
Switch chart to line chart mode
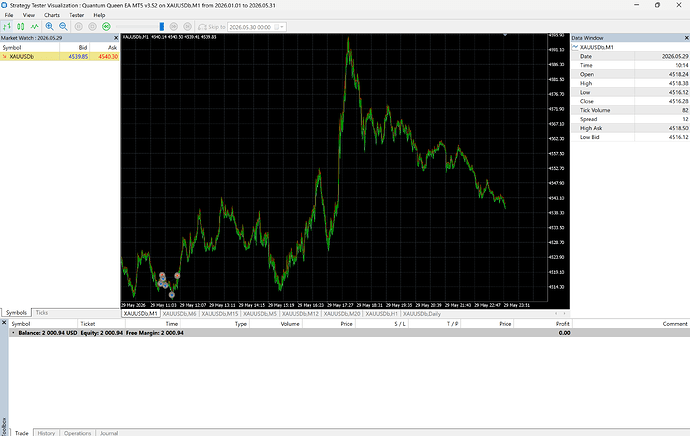34,27
